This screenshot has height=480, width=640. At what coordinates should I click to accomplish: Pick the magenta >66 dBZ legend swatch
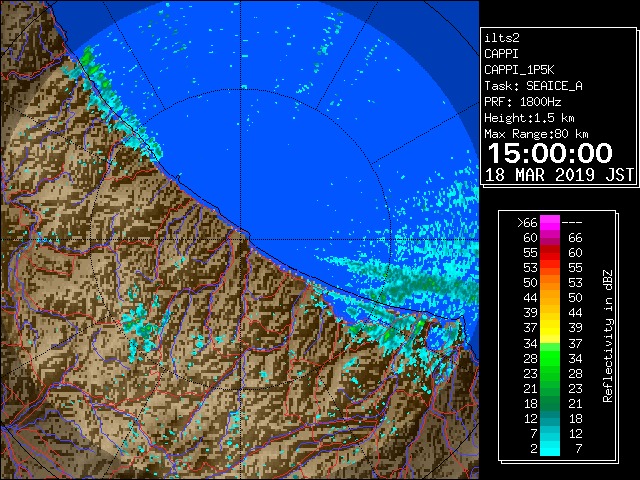550,223
